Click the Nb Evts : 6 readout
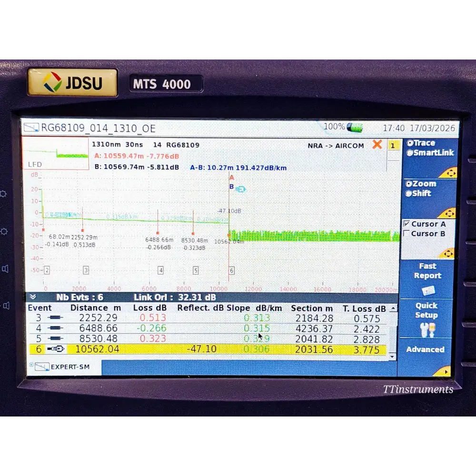The height and width of the screenshot is (476, 476). pyautogui.click(x=80, y=297)
